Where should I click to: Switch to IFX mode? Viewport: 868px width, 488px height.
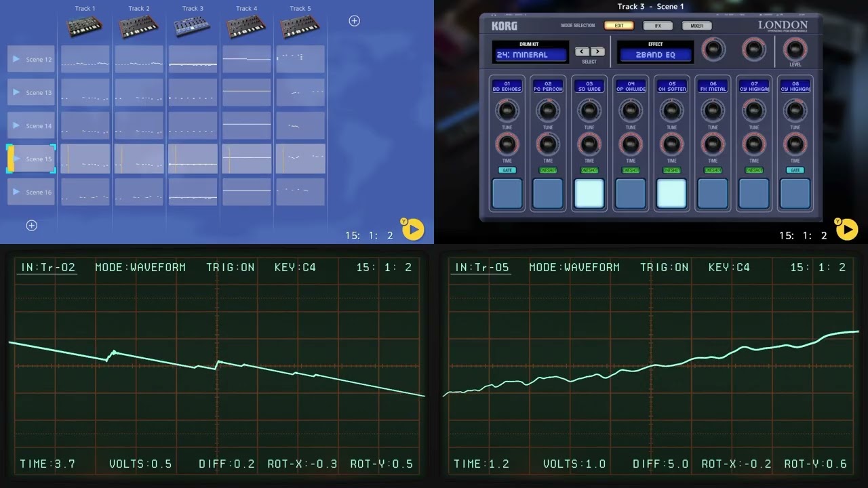(658, 26)
